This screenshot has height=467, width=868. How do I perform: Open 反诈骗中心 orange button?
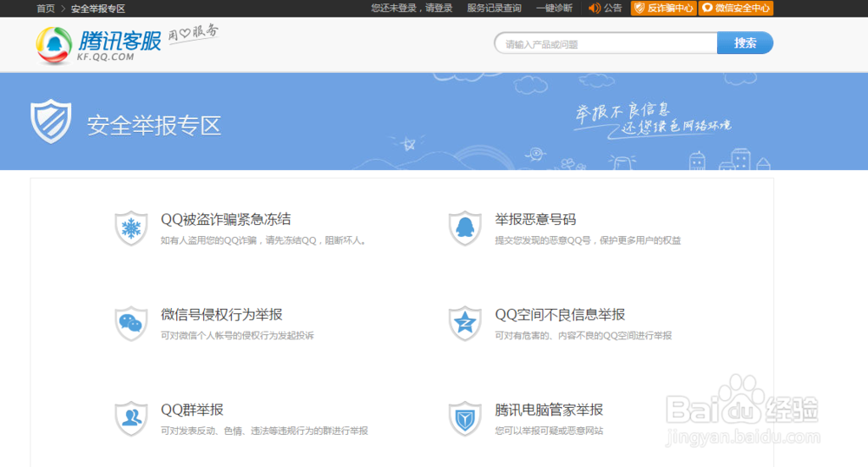pos(663,9)
